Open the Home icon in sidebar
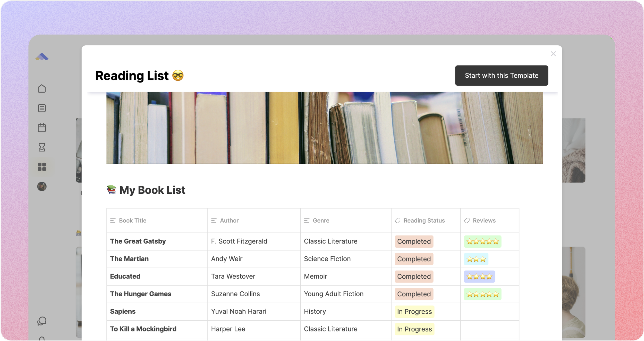Viewport: 644px width, 341px height. click(42, 88)
